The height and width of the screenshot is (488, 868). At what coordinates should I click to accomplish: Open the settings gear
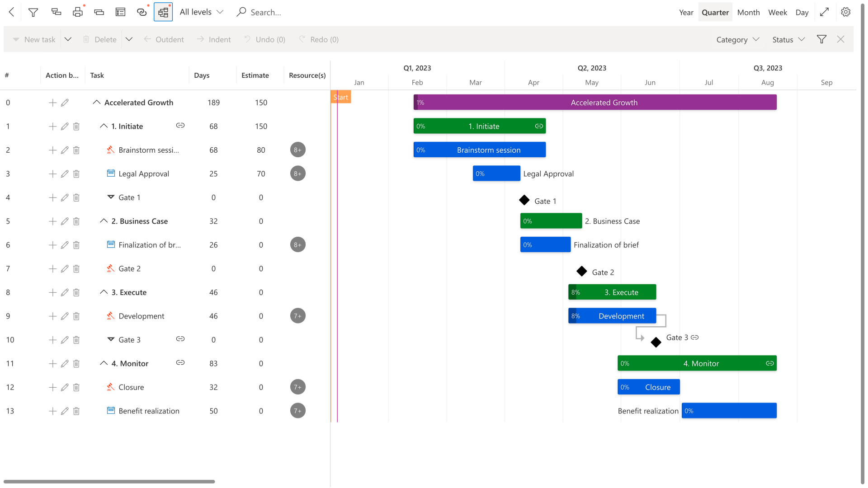pyautogui.click(x=846, y=12)
